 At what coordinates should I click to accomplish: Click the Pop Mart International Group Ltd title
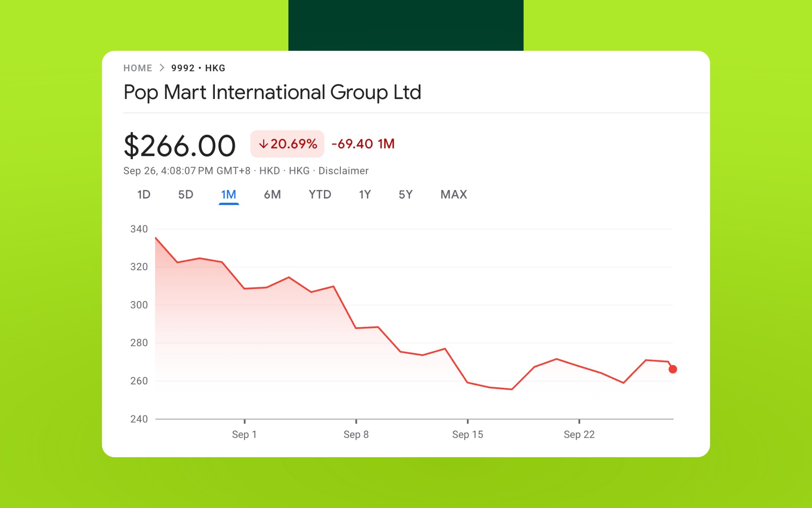click(x=272, y=92)
